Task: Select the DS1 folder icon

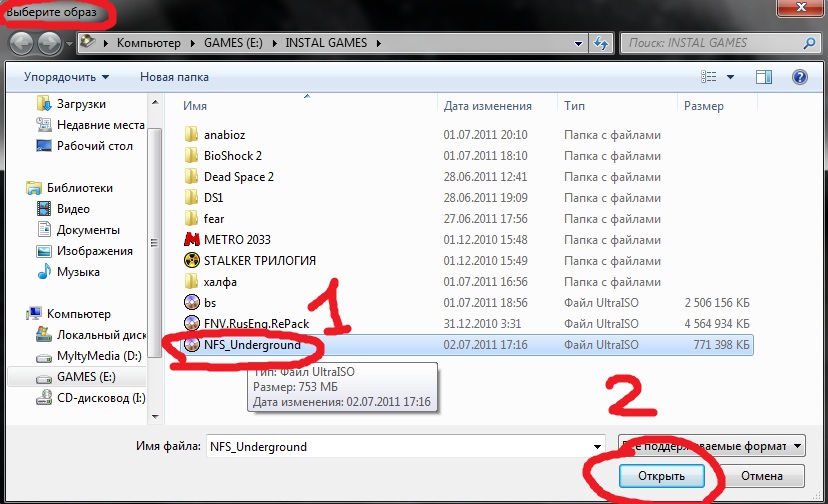Action: coord(191,198)
